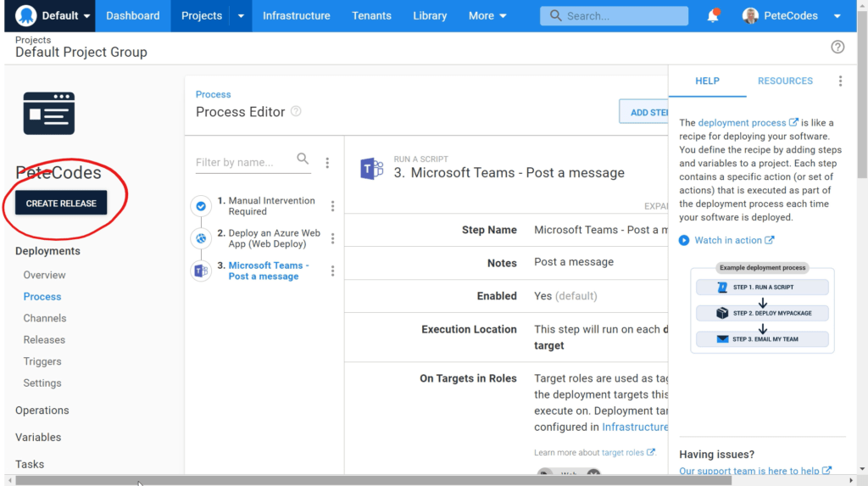Image resolution: width=868 pixels, height=486 pixels.
Task: Expand the More dropdown menu
Action: [487, 15]
